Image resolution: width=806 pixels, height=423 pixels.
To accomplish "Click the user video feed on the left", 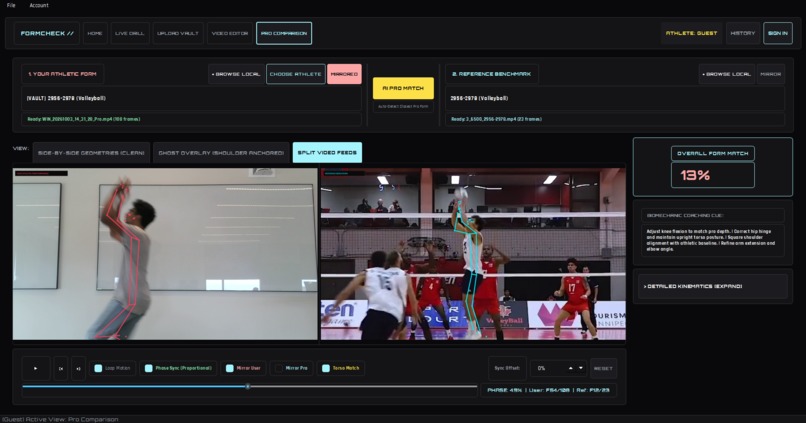I will tap(165, 254).
